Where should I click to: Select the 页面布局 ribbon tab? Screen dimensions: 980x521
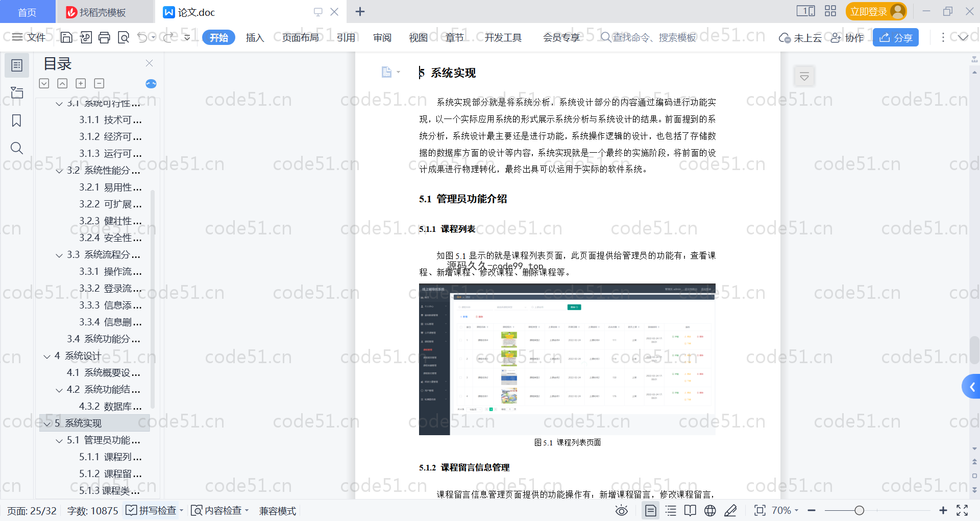coord(300,37)
